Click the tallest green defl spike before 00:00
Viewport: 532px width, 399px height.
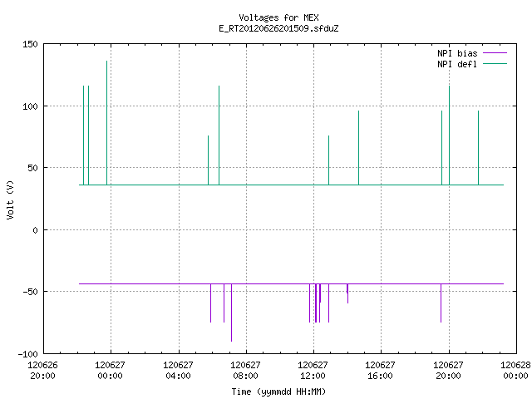107,123
